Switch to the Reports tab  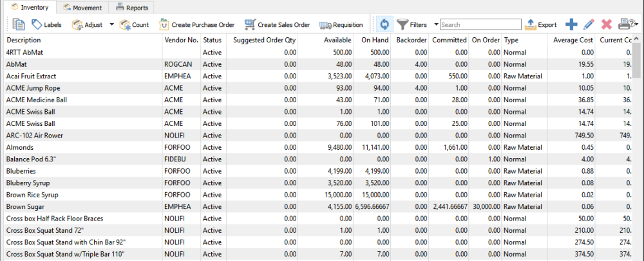[133, 8]
